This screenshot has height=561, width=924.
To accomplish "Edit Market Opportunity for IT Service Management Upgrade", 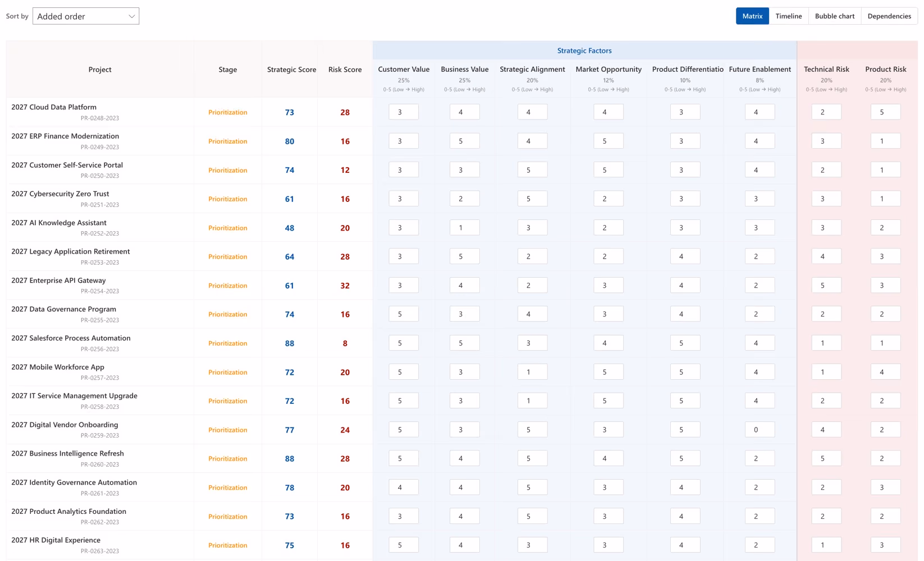I will [609, 401].
